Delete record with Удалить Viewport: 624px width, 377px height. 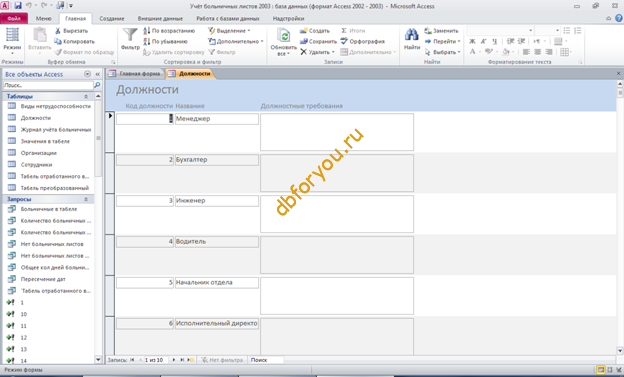[x=317, y=52]
